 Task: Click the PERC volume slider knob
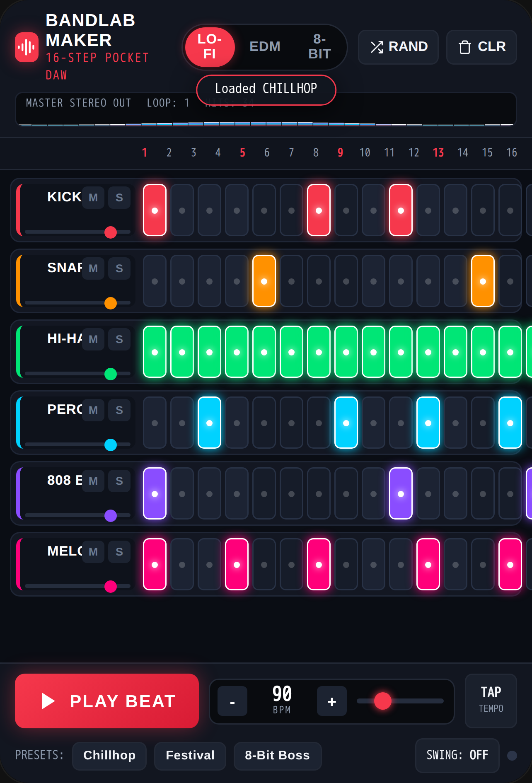coord(111,445)
